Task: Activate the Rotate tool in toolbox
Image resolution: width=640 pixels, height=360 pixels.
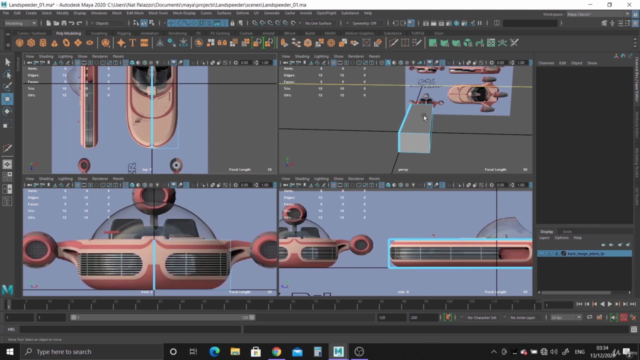Action: pos(7,111)
